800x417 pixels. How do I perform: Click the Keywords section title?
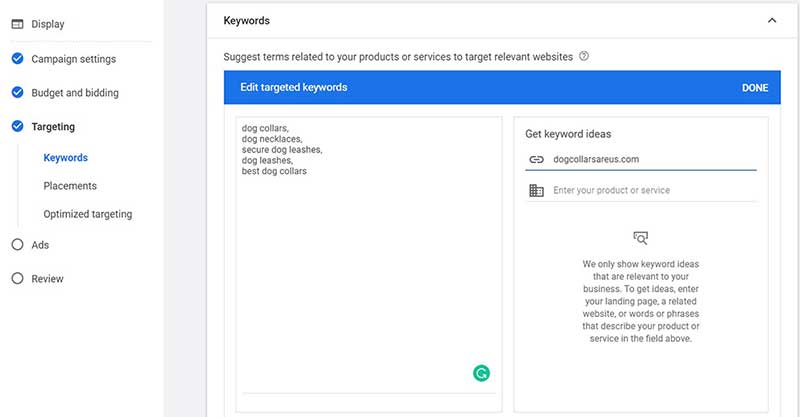coord(246,20)
